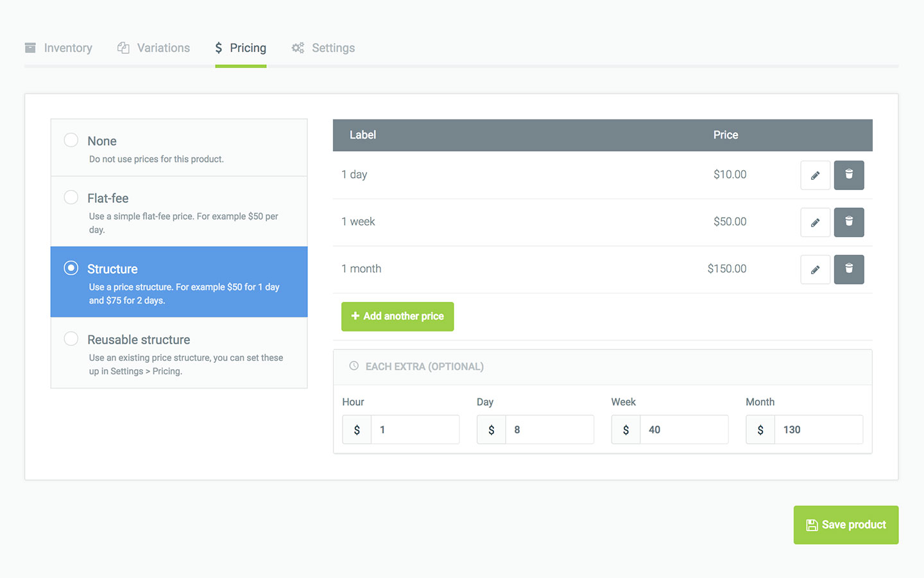
Task: Click the 1 week label
Action: tap(358, 222)
